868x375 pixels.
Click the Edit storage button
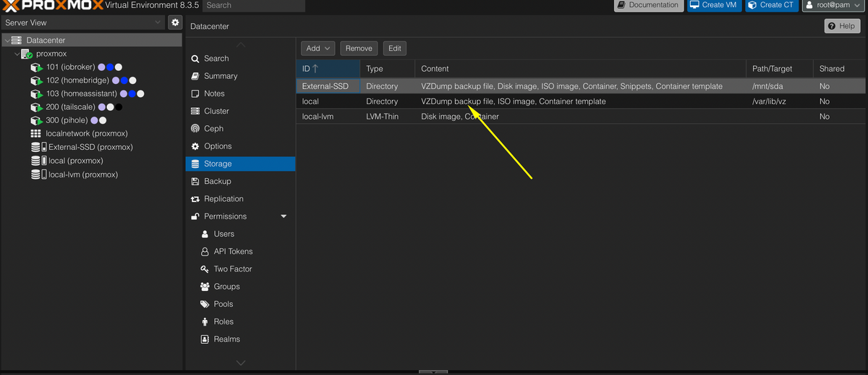pos(394,49)
